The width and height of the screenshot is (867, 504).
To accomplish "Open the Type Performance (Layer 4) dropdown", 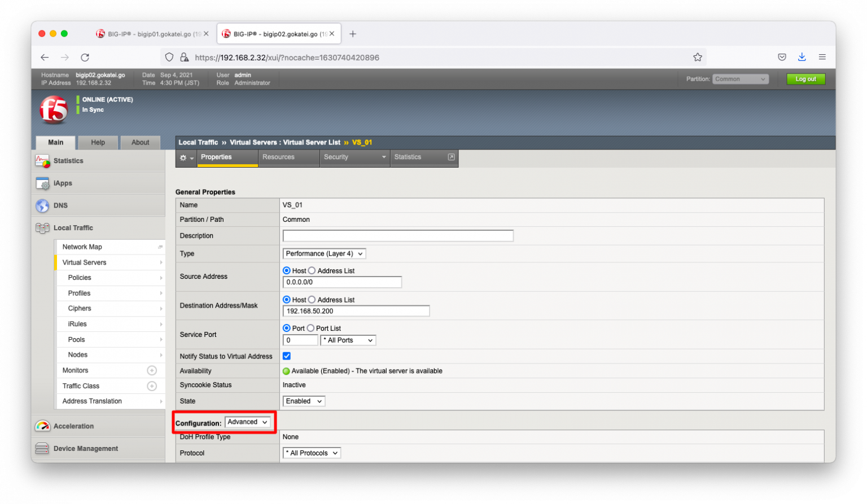I will click(x=324, y=254).
